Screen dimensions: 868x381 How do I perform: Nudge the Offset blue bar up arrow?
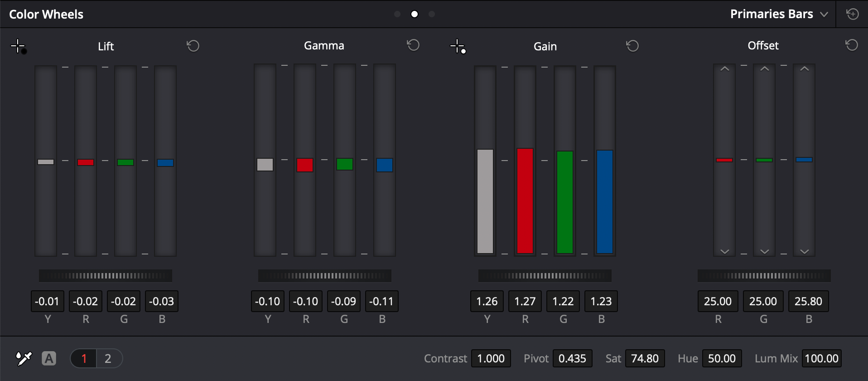click(805, 69)
